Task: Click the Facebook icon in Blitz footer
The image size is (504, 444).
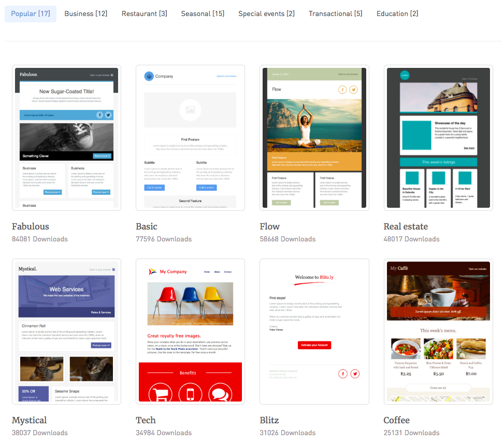Action: (343, 374)
